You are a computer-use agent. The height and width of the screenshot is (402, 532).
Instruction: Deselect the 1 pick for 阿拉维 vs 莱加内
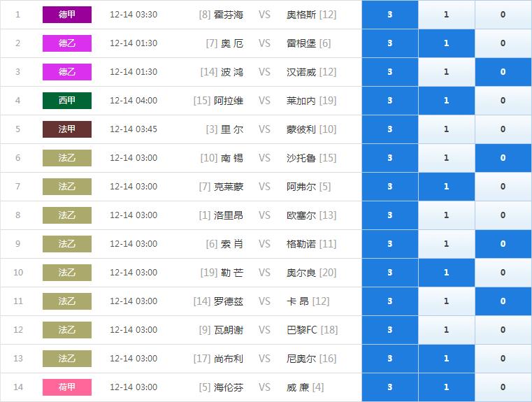click(x=447, y=101)
